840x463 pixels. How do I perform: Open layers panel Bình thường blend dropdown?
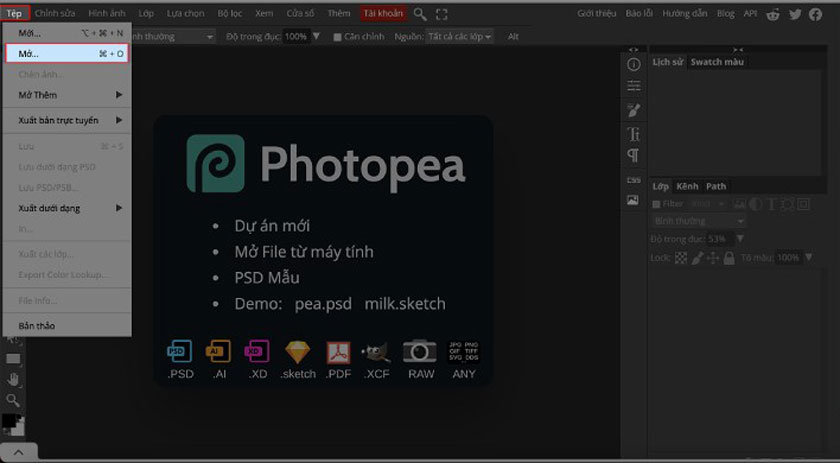tap(699, 221)
